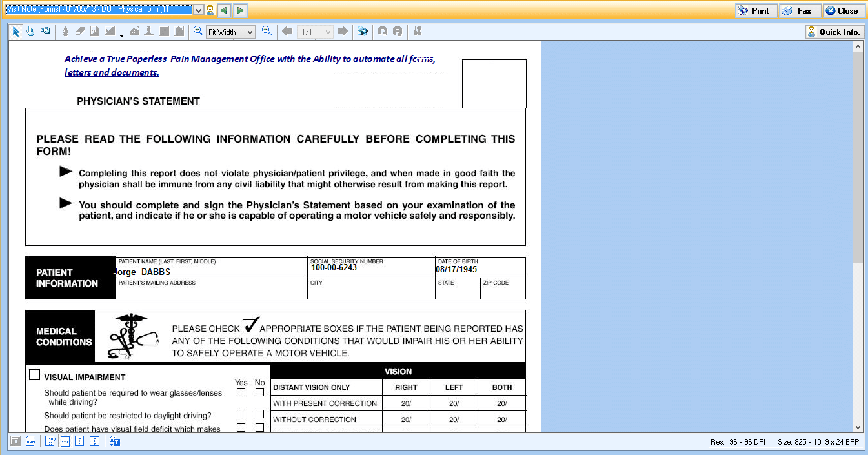The image size is (868, 455).
Task: Check the Visual Impairment checkbox
Action: (35, 375)
